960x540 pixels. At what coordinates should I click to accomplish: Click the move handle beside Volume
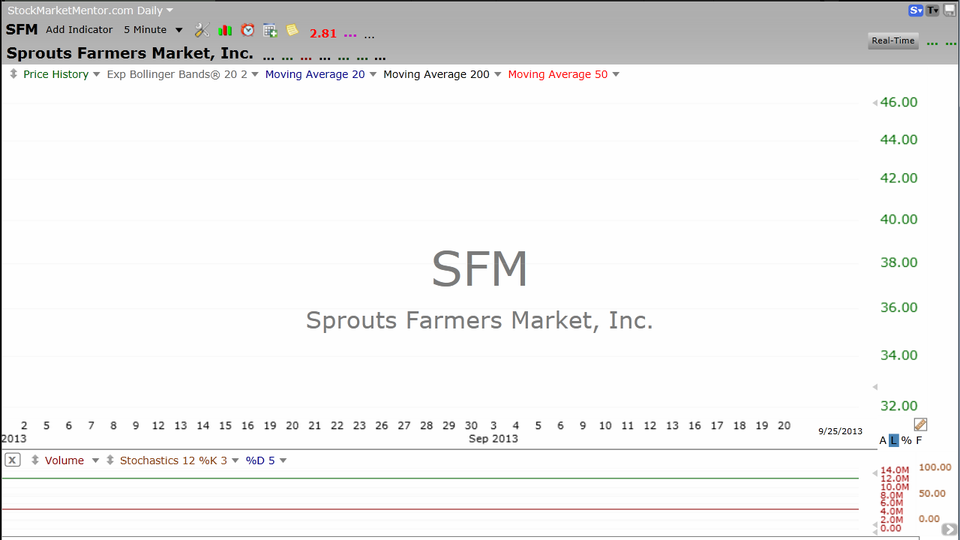point(35,460)
